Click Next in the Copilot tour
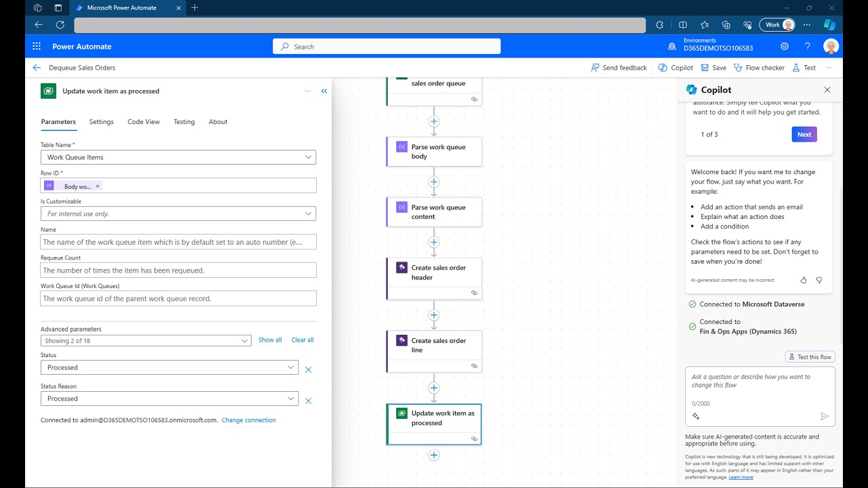This screenshot has height=488, width=868. (804, 134)
